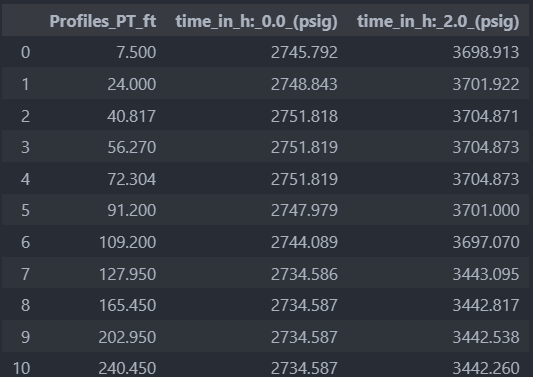Select row index 10
This screenshot has height=377, width=533.
(x=21, y=368)
